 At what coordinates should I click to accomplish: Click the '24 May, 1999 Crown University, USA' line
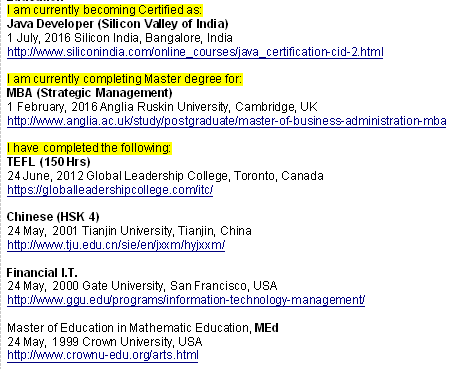coord(105,342)
